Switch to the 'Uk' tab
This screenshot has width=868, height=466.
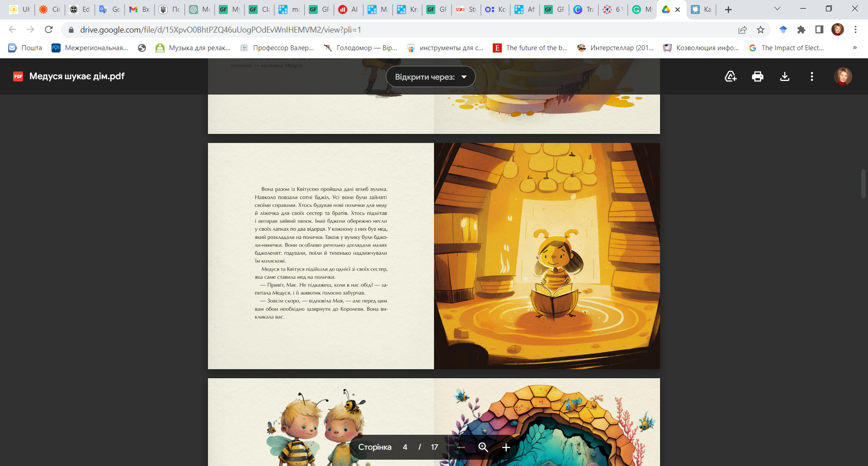19,10
